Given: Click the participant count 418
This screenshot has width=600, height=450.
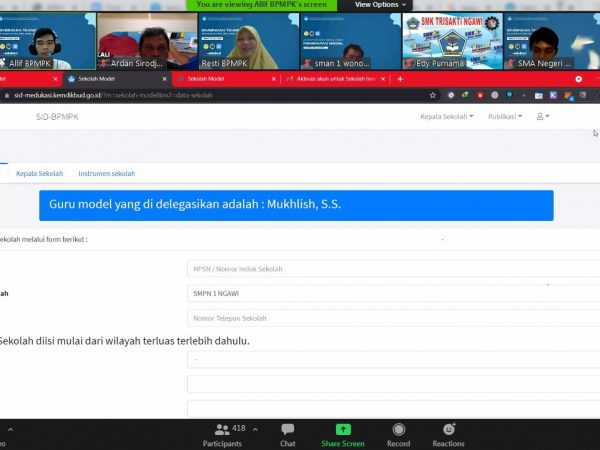Looking at the screenshot, I should [239, 428].
